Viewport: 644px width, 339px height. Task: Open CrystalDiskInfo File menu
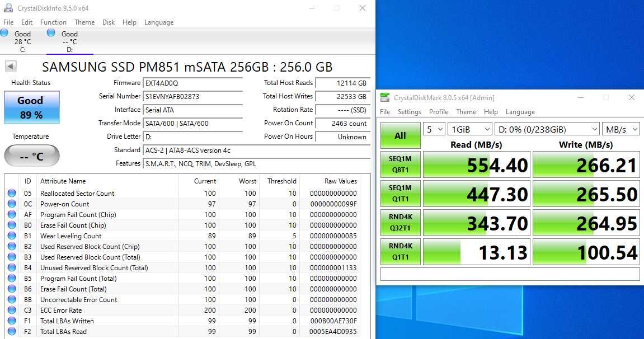(x=8, y=22)
